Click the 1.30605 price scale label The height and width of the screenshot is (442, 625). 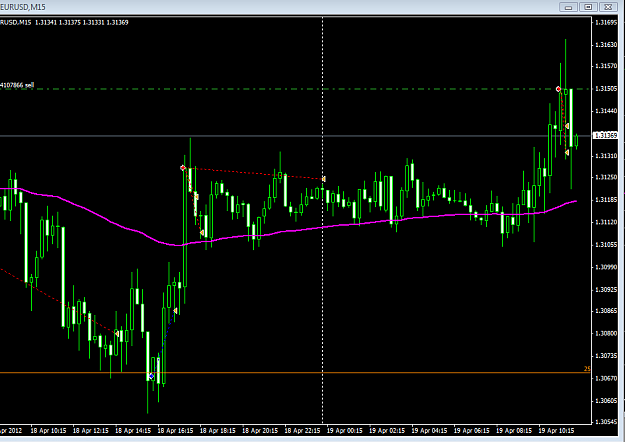coord(606,400)
